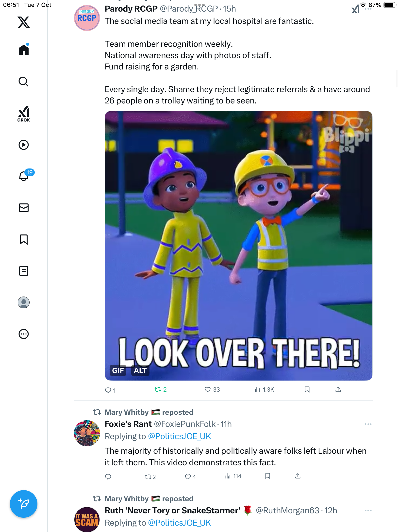Open Profile from the sidebar
This screenshot has height=532, width=399.
[x=24, y=302]
